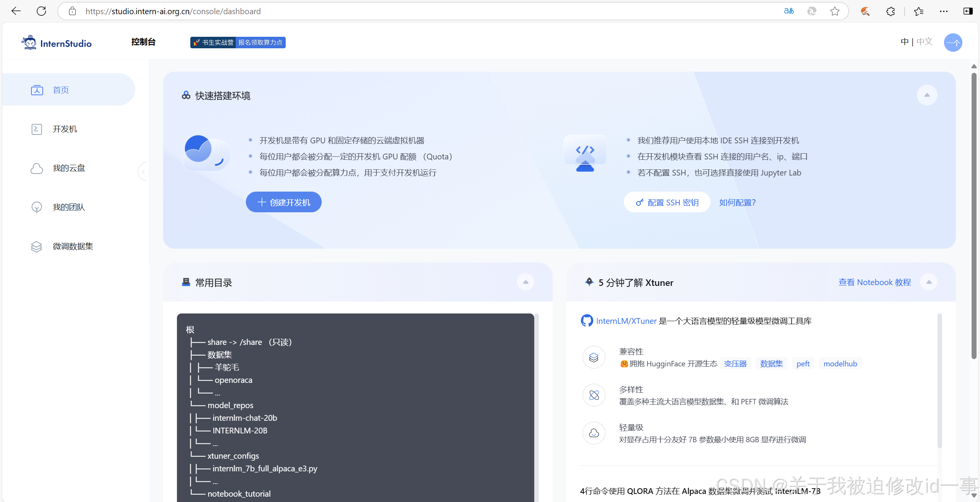Image resolution: width=980 pixels, height=502 pixels.
Task: Collapse the 快速搭建环境 panel
Action: (x=927, y=95)
